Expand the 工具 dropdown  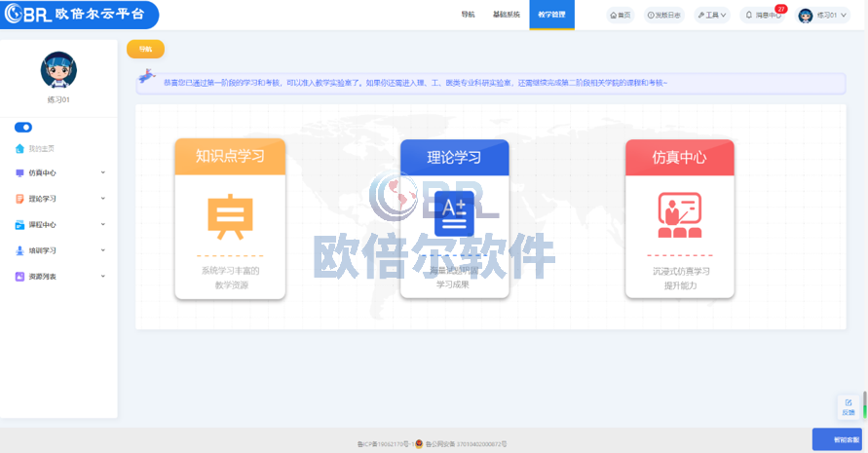coord(712,15)
